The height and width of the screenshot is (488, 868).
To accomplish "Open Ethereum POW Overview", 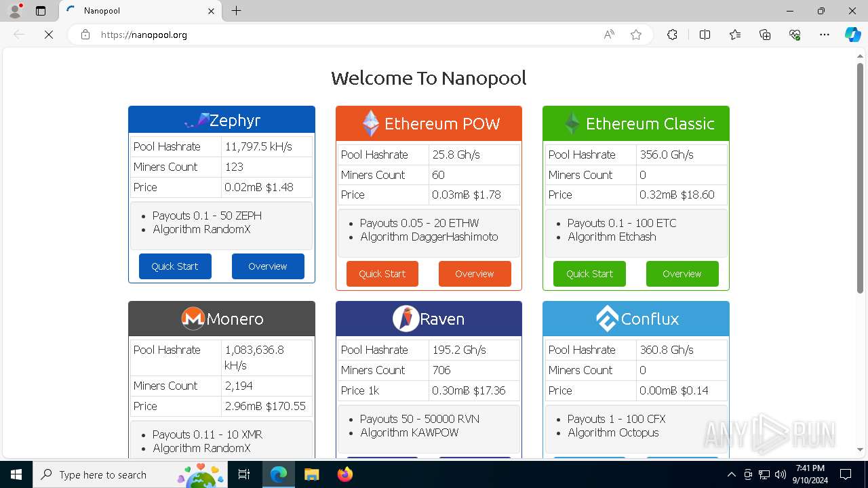I will [475, 274].
